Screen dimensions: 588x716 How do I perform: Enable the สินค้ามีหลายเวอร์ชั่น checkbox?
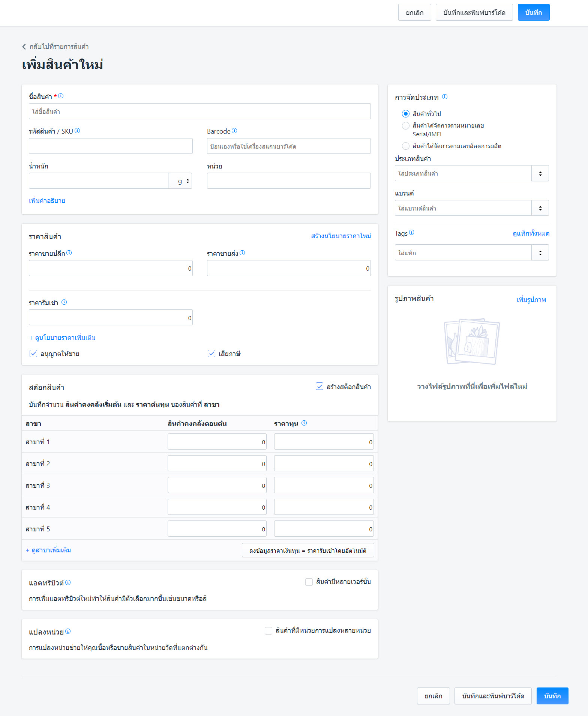point(309,582)
